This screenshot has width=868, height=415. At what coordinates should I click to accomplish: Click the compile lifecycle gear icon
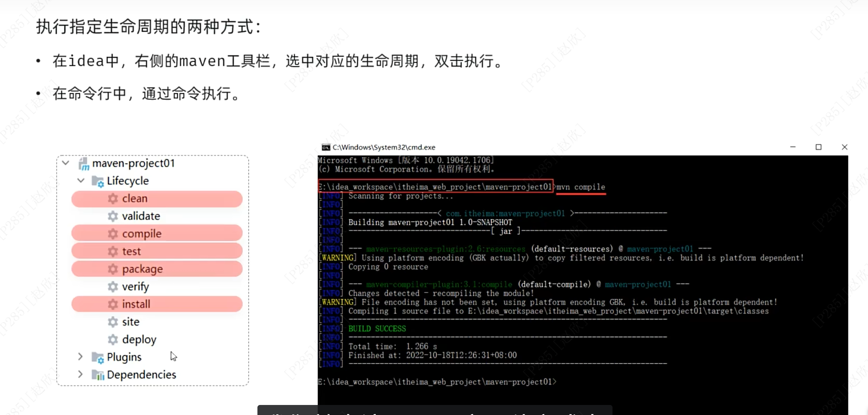113,234
